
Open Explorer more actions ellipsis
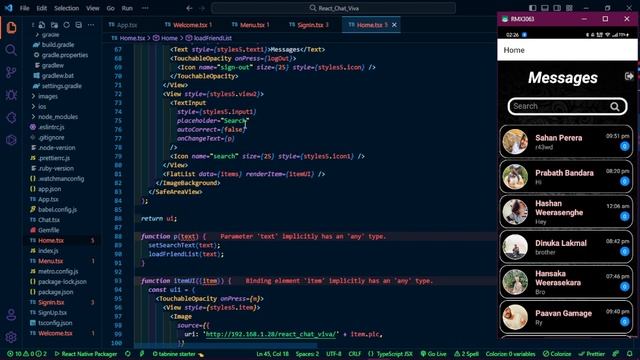click(91, 25)
